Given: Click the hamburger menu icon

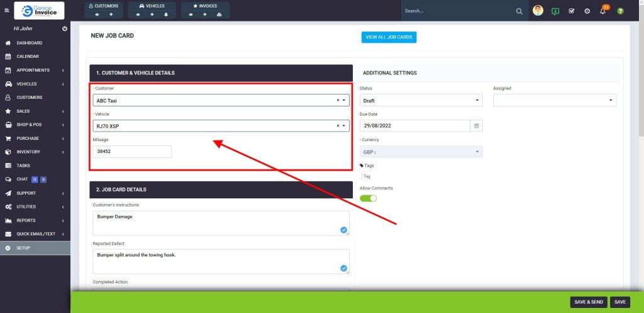Looking at the screenshot, I should pos(7,11).
